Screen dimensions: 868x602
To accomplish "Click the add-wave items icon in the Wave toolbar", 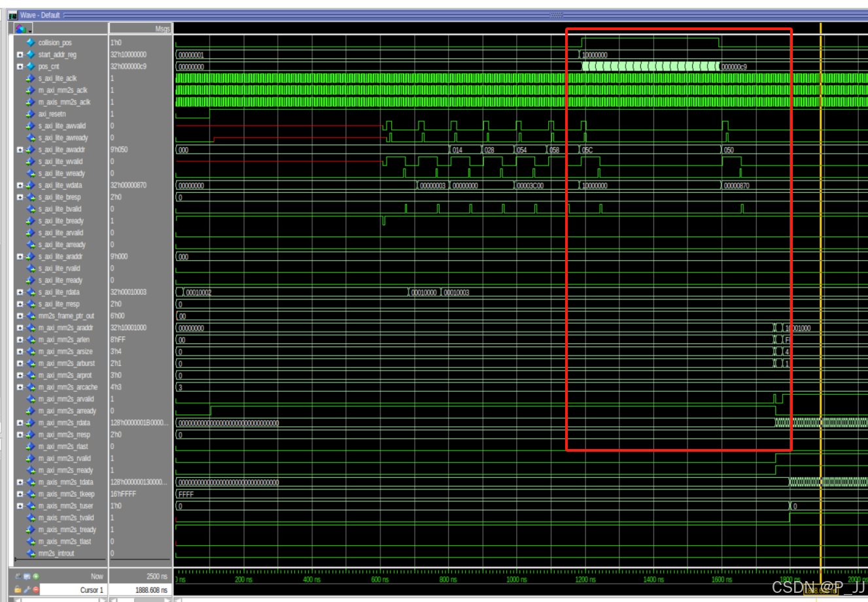I will 20,29.
